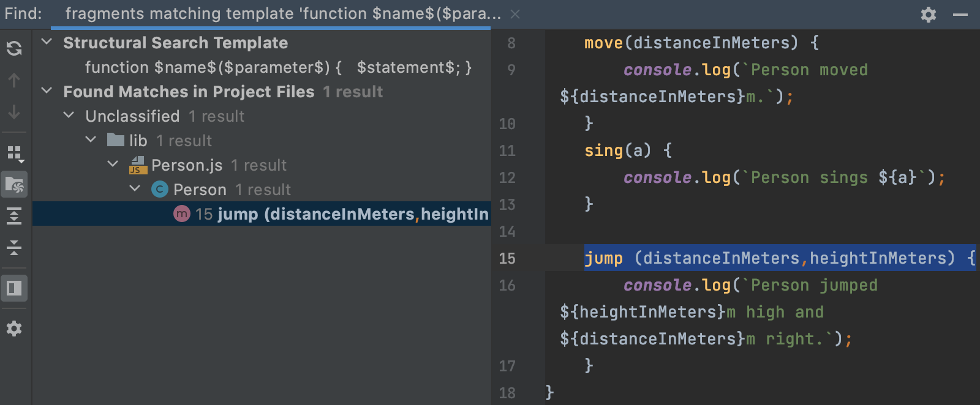
Task: Rerun the structural search with refresh icon
Action: [x=14, y=48]
